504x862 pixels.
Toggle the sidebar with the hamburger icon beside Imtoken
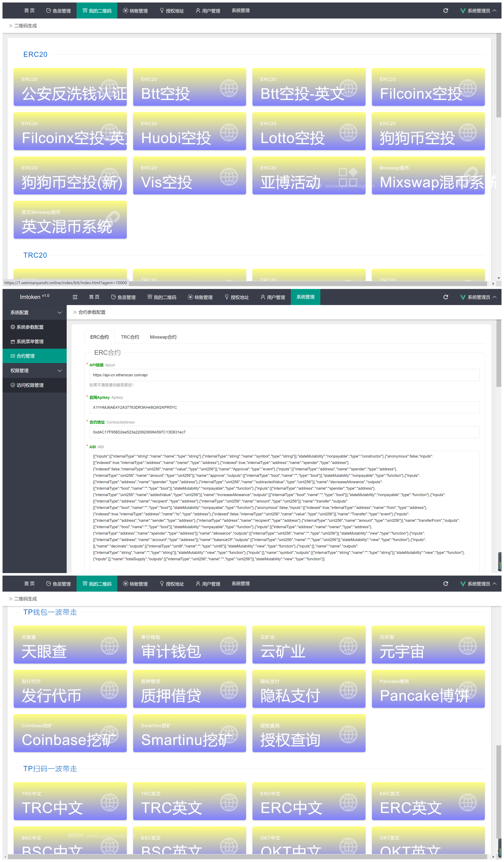point(75,297)
